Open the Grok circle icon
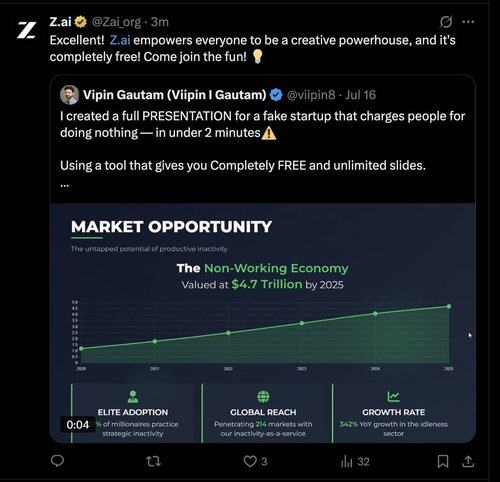 tap(446, 22)
